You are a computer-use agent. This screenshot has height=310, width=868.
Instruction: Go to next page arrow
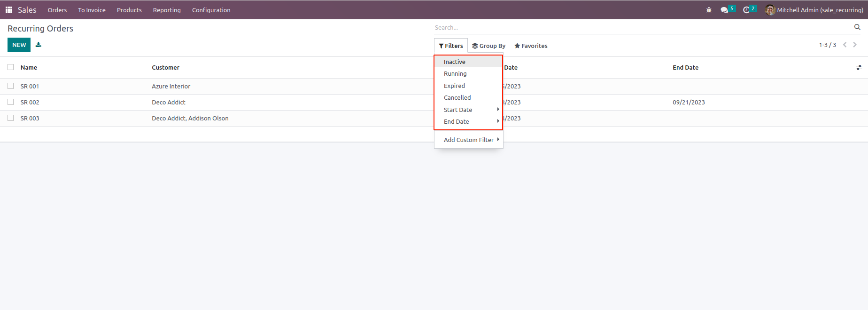coord(855,45)
